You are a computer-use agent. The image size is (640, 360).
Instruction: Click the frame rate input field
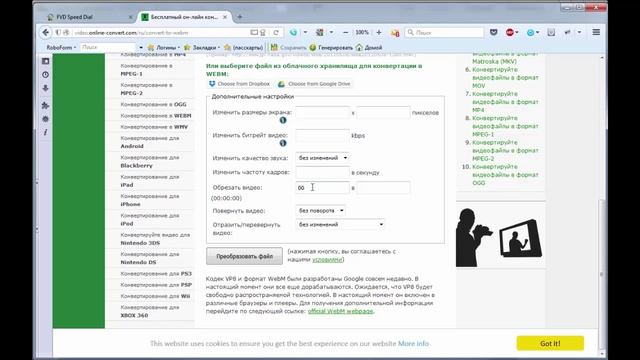click(x=322, y=172)
